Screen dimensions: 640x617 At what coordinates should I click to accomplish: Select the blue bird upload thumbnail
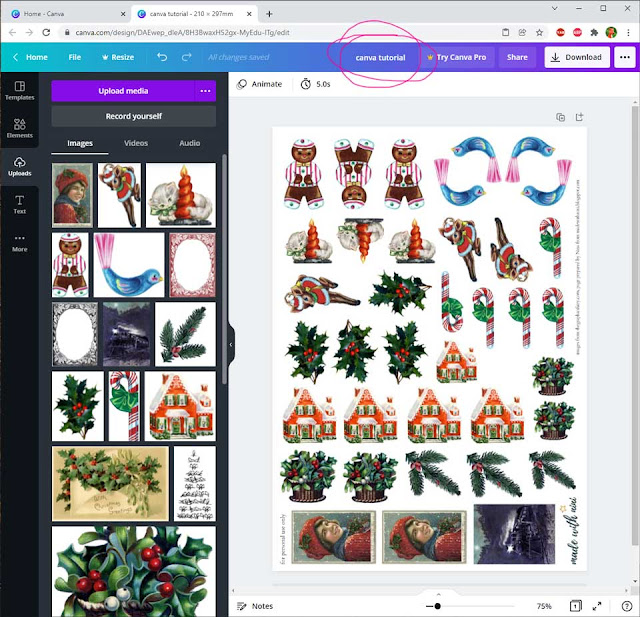[129, 265]
